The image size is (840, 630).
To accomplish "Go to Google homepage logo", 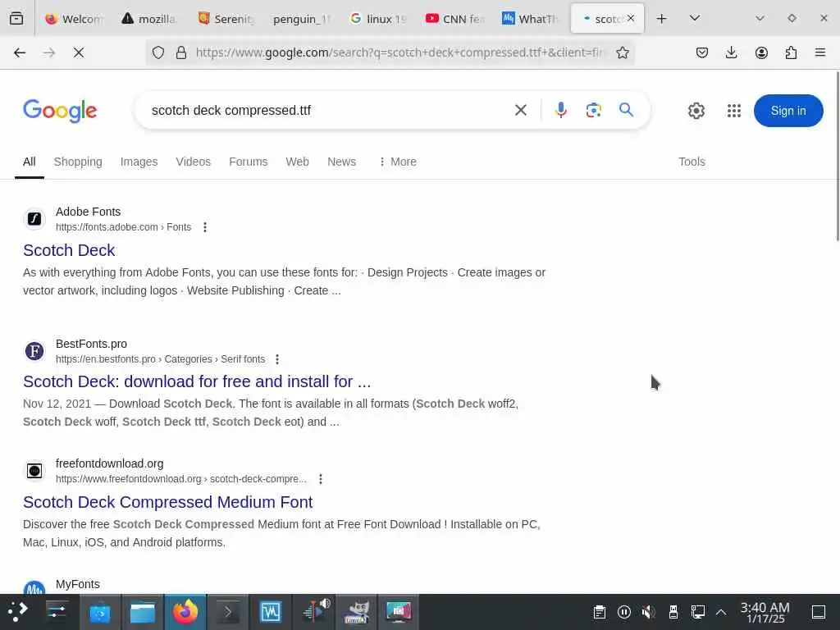I will [60, 111].
